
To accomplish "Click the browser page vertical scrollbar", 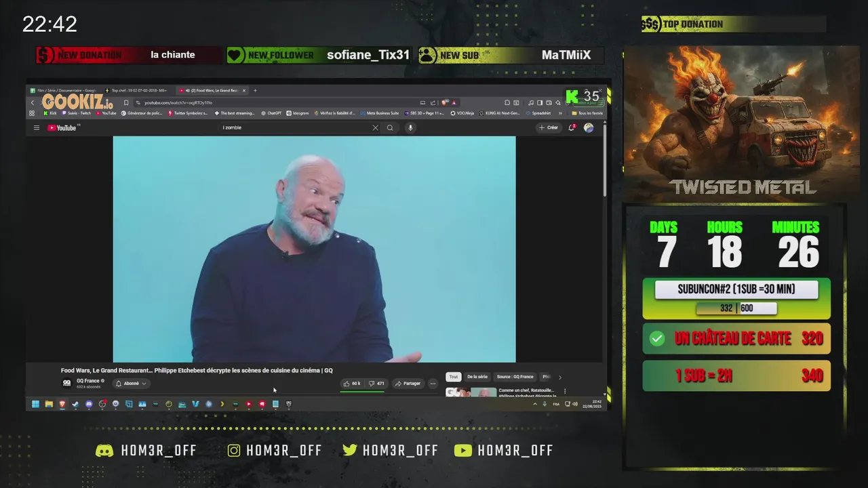I will pyautogui.click(x=604, y=159).
